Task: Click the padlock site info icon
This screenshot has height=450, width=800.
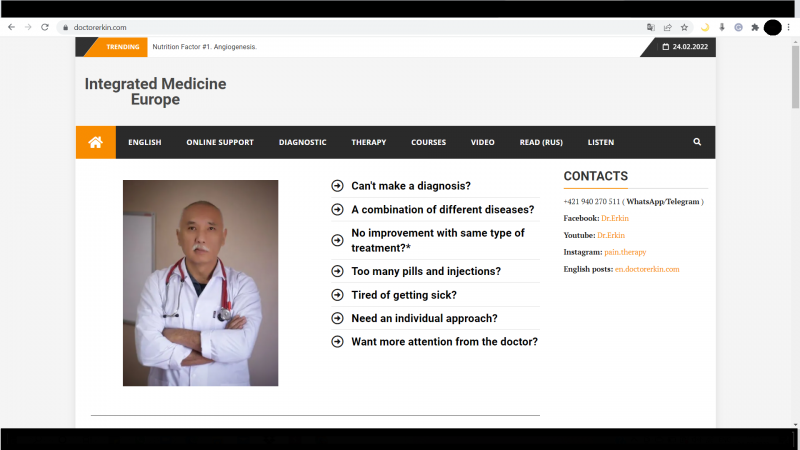Action: coord(65,28)
